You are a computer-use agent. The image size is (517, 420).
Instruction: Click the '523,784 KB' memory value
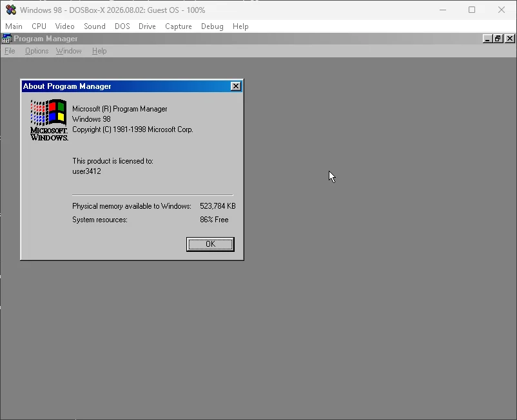[x=218, y=206]
